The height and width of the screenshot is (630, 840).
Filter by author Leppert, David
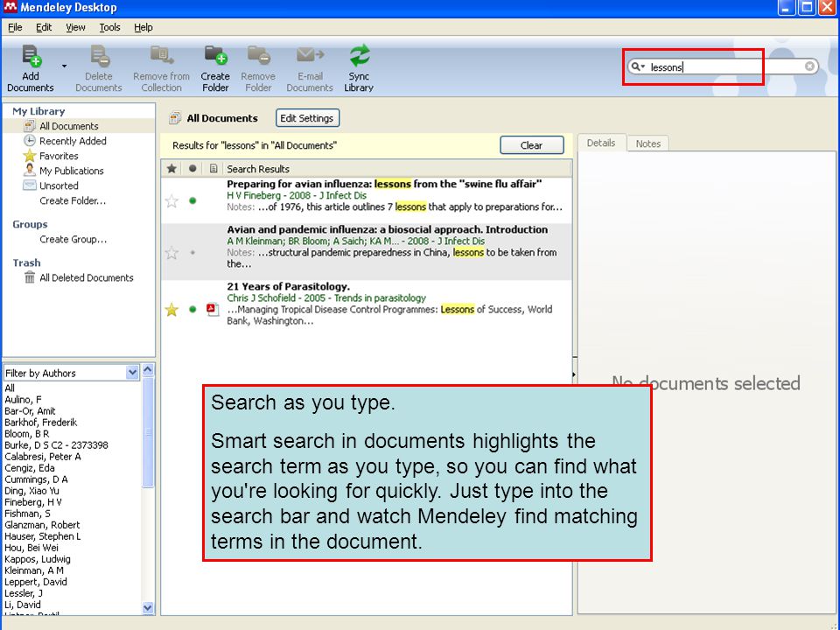click(36, 582)
